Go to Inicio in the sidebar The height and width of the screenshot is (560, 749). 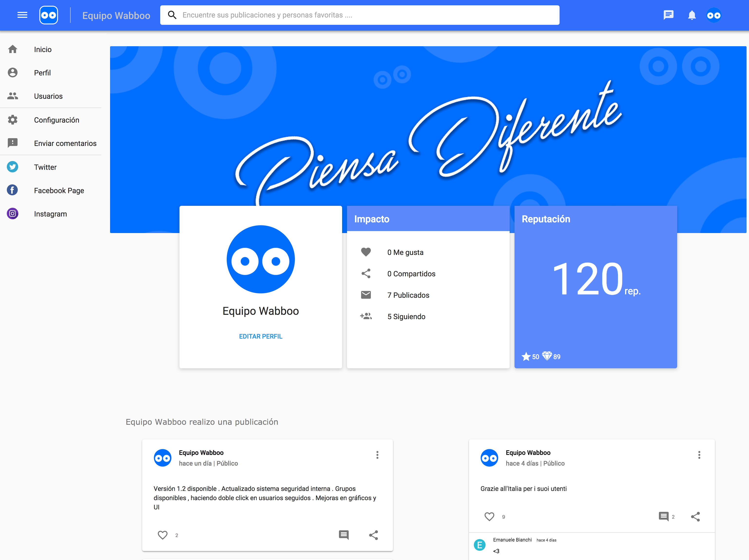click(x=43, y=49)
